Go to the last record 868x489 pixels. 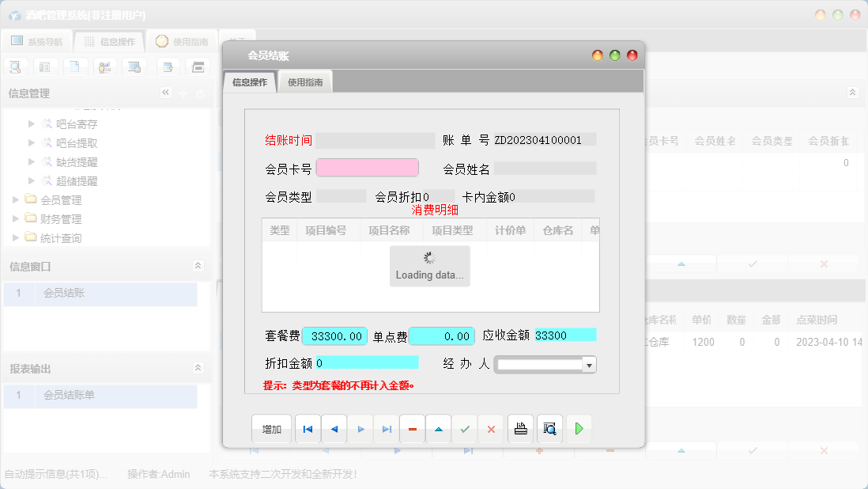click(x=386, y=428)
